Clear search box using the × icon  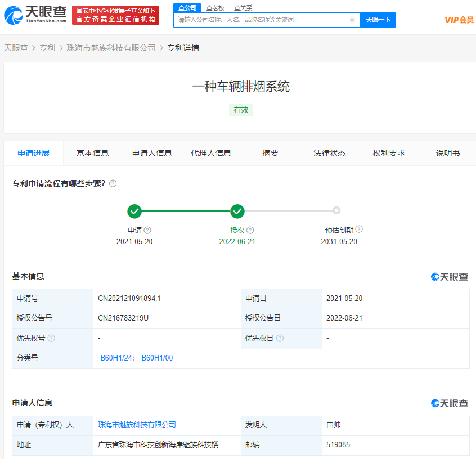352,20
